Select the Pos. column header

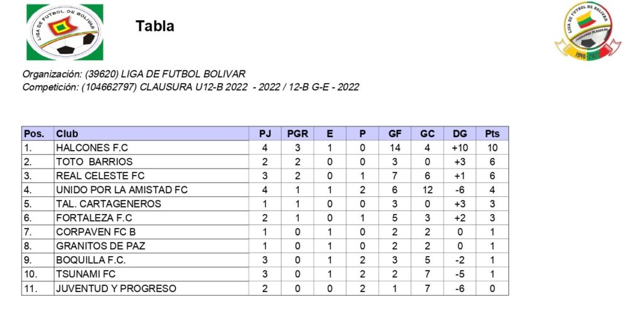pyautogui.click(x=33, y=133)
